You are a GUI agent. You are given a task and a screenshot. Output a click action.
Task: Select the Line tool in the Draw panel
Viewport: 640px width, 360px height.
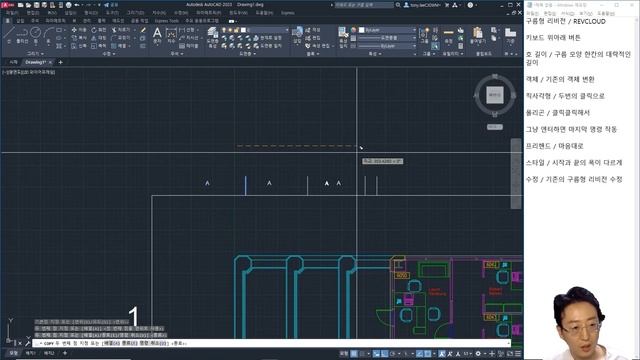click(x=9, y=34)
